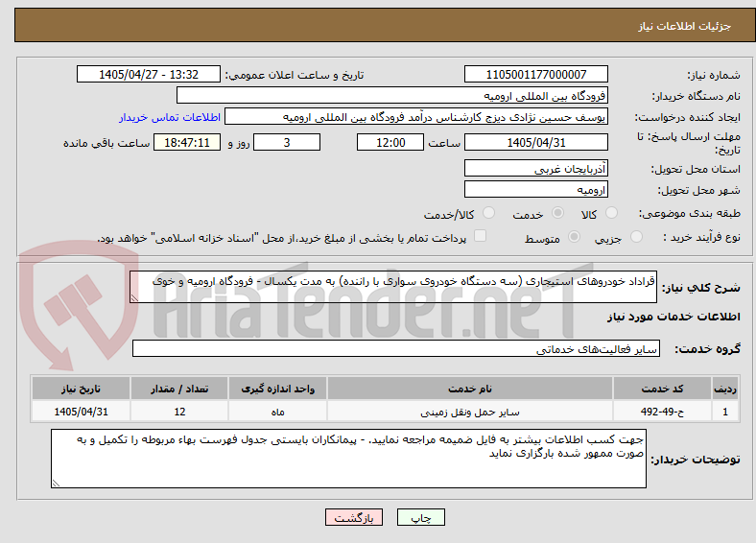Click the province field آذربایجان غربی
Image resolution: width=756 pixels, height=543 pixels.
pyautogui.click(x=535, y=168)
